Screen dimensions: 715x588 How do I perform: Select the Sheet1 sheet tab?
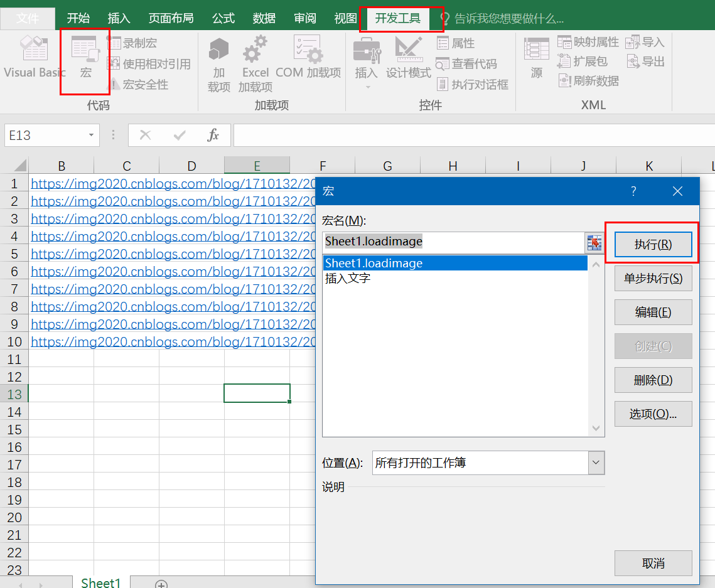pos(100,582)
